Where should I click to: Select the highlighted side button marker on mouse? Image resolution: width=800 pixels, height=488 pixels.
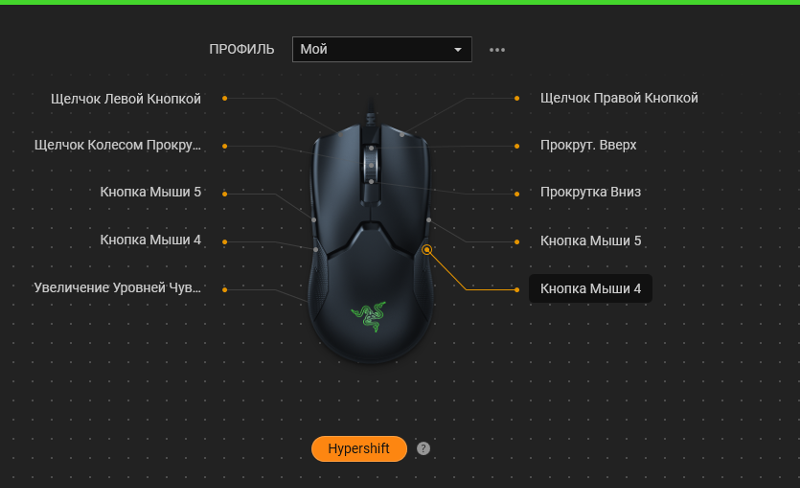coord(427,250)
